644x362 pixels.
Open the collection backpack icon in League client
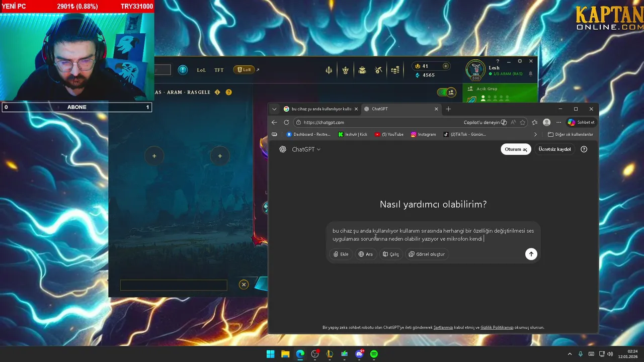pyautogui.click(x=362, y=70)
